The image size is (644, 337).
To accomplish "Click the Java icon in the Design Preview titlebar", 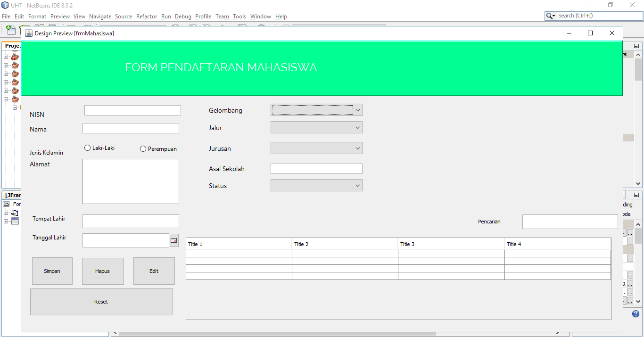I will (x=28, y=33).
